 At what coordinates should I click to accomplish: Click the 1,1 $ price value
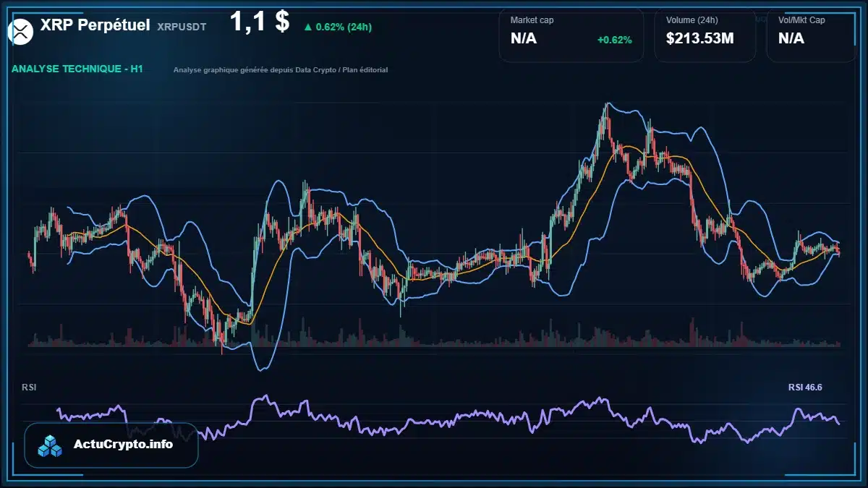pos(260,22)
